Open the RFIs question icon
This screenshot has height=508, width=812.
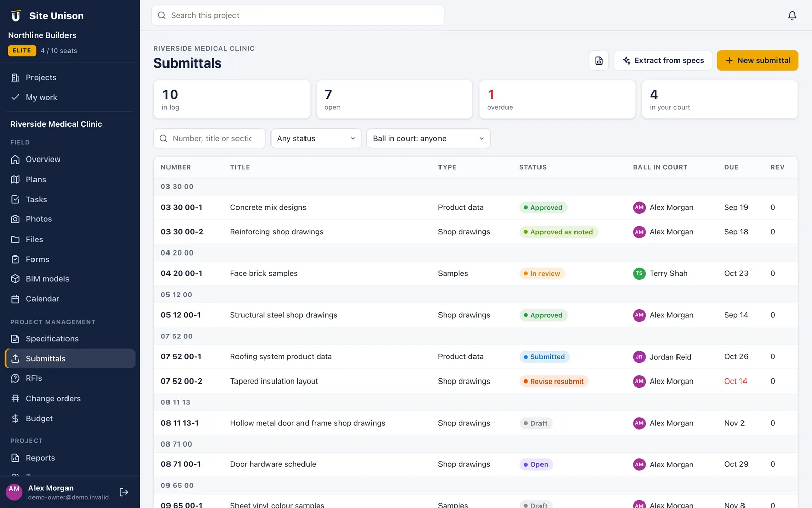click(x=15, y=378)
